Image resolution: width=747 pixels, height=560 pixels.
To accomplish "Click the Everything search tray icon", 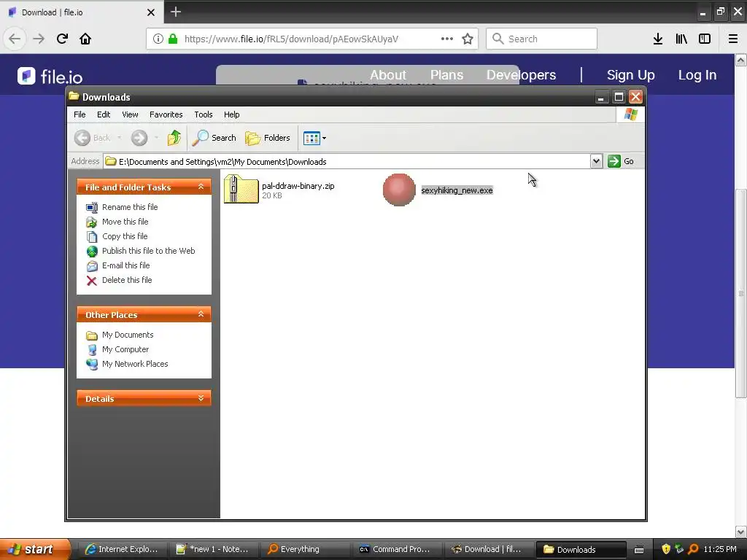I will pyautogui.click(x=693, y=549).
